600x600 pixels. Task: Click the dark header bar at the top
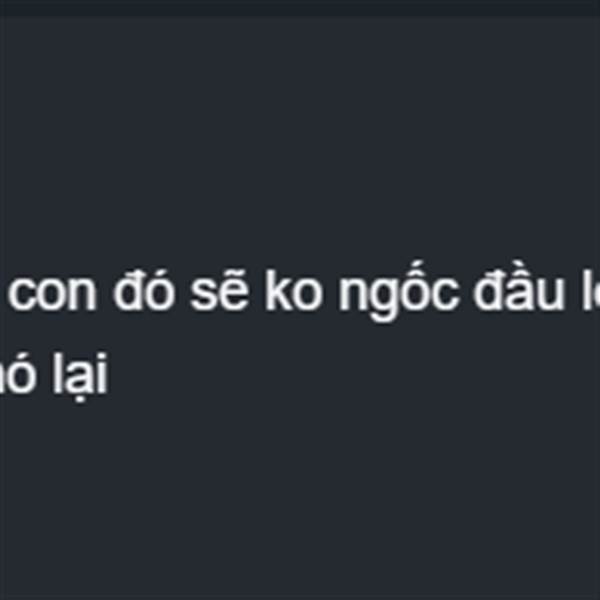pyautogui.click(x=300, y=8)
